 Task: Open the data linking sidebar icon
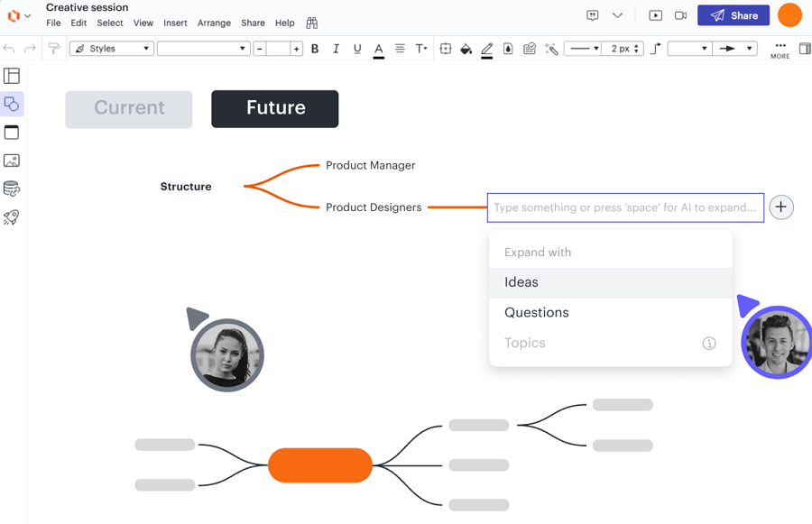pos(12,189)
